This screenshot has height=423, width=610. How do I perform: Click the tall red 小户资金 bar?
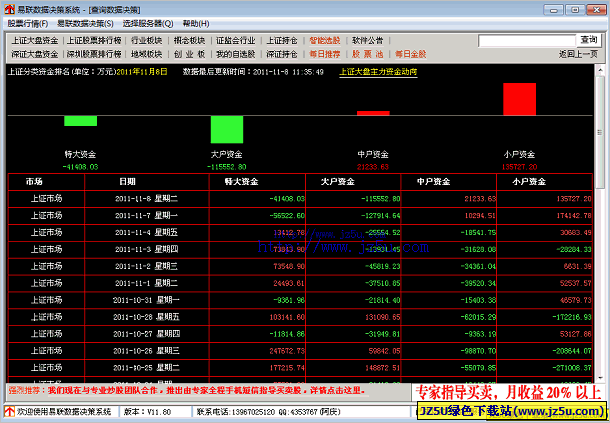point(519,99)
